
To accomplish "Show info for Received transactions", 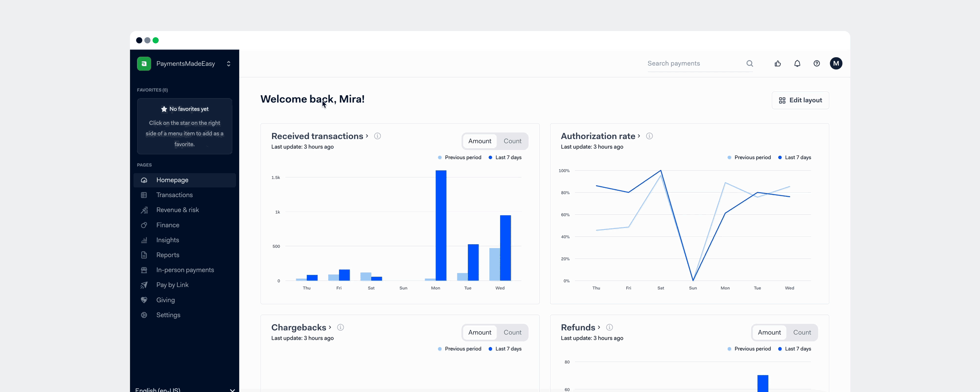I will [377, 136].
